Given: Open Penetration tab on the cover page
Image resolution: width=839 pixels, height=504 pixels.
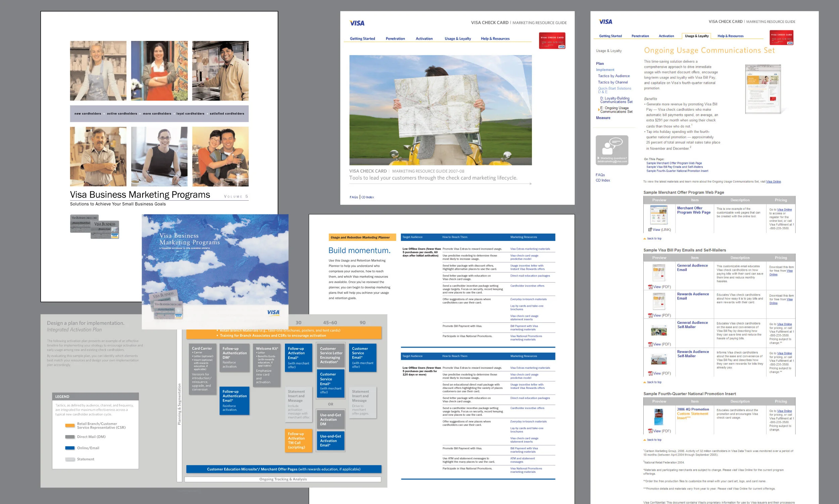Looking at the screenshot, I should pos(395,39).
